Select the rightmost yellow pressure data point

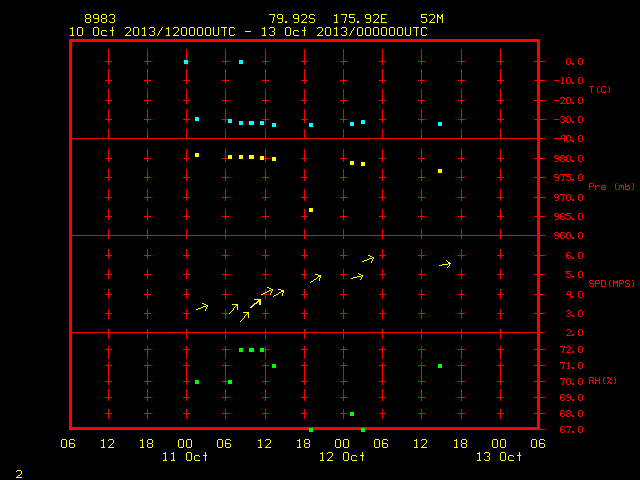440,171
